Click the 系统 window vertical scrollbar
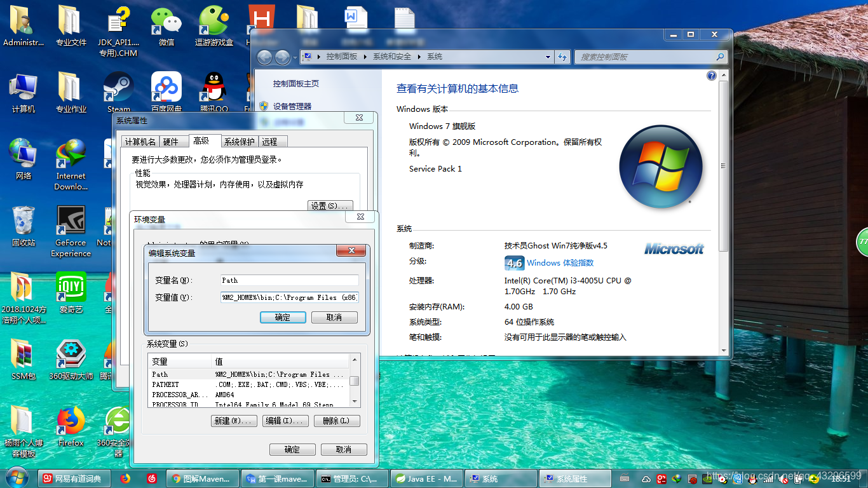The image size is (868, 488). coord(724,212)
